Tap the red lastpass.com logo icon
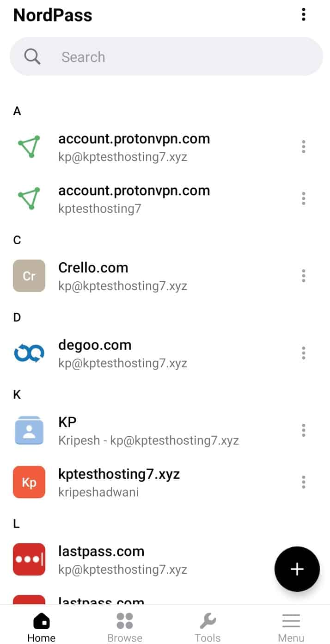The height and width of the screenshot is (644, 330). click(x=29, y=559)
